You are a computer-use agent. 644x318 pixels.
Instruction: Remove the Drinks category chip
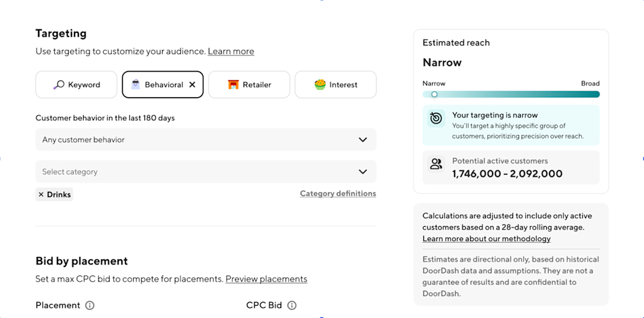point(42,194)
